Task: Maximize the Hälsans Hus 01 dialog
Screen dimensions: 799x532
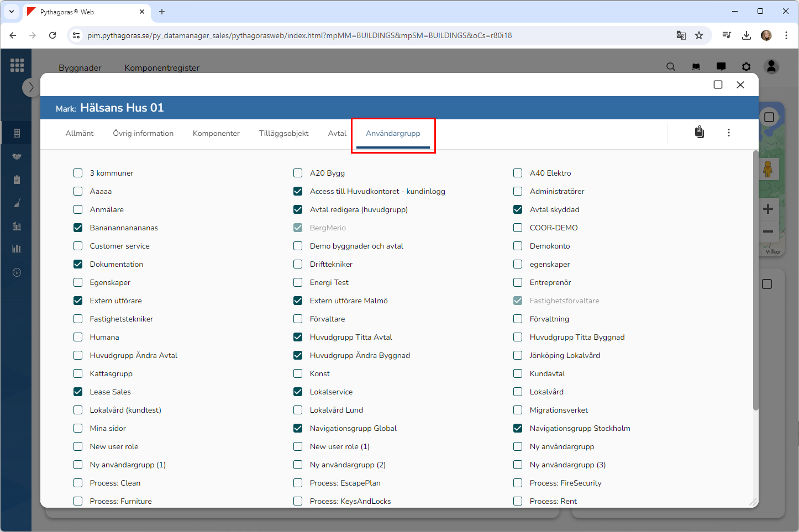Action: [718, 85]
